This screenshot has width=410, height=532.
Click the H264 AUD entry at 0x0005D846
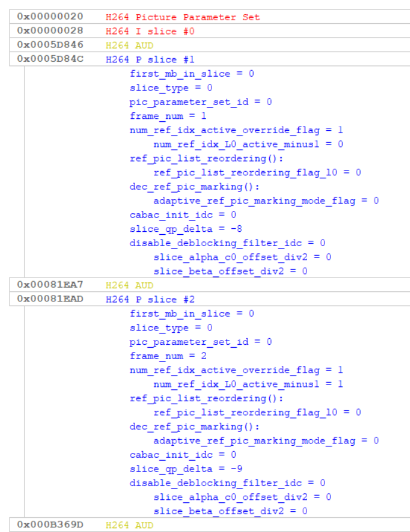pos(210,45)
